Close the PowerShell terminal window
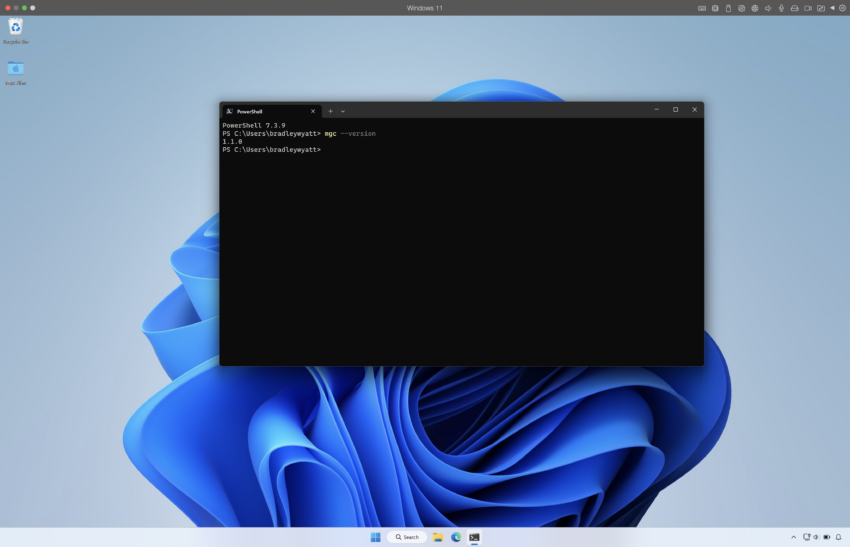This screenshot has width=850, height=547. pyautogui.click(x=694, y=110)
